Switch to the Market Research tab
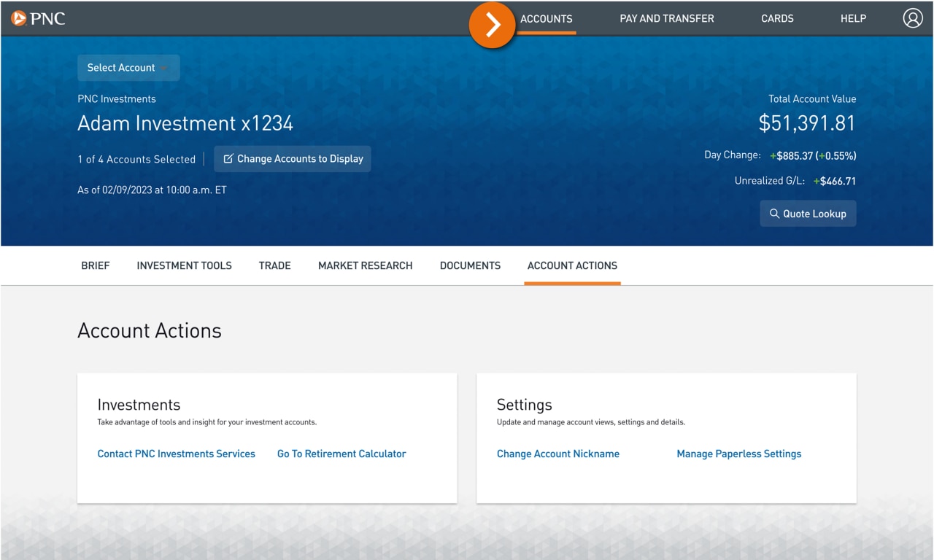This screenshot has height=560, width=934. tap(365, 265)
